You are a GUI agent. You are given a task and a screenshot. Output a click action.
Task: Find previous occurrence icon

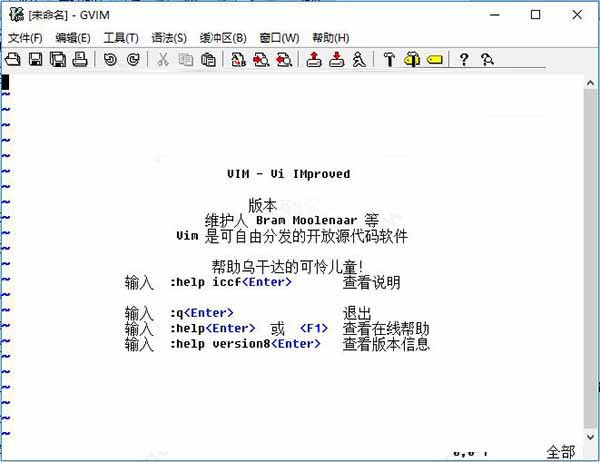click(x=284, y=60)
